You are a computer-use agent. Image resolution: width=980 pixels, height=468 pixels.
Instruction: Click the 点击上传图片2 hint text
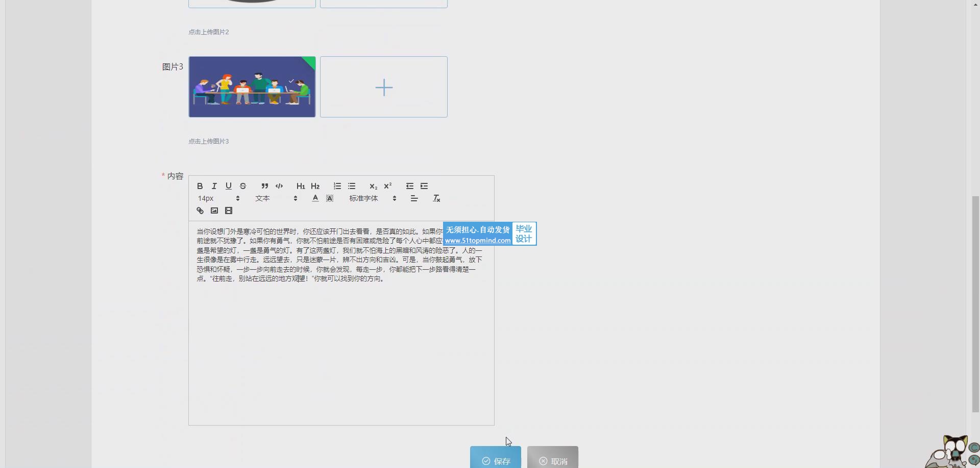pyautogui.click(x=209, y=32)
